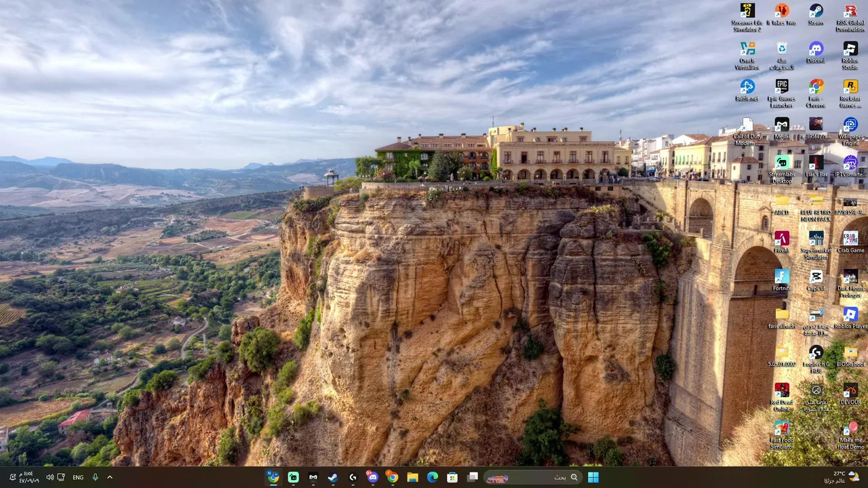
Task: Select the BIOSReboot folder icon
Action: [850, 357]
